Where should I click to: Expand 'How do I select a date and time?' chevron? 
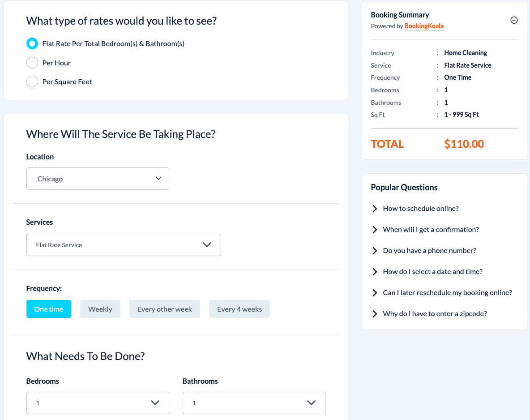pyautogui.click(x=375, y=272)
